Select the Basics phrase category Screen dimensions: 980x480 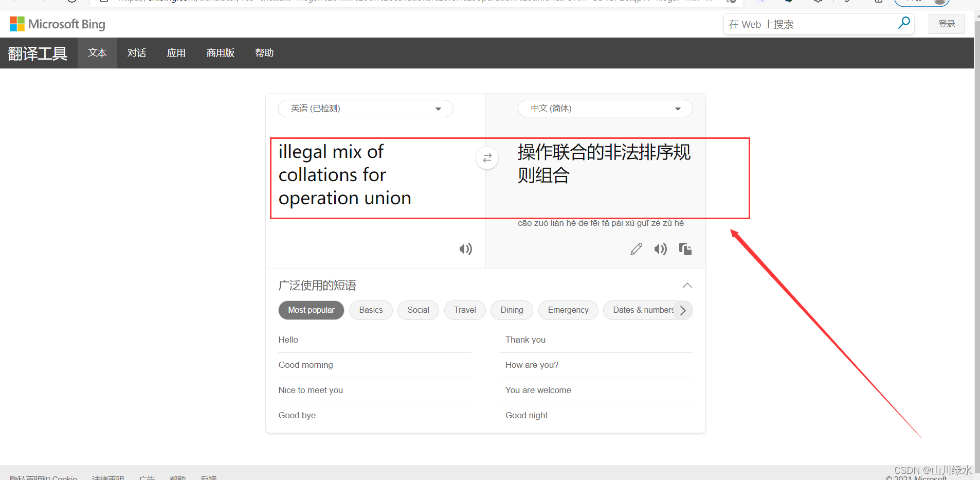click(x=371, y=310)
